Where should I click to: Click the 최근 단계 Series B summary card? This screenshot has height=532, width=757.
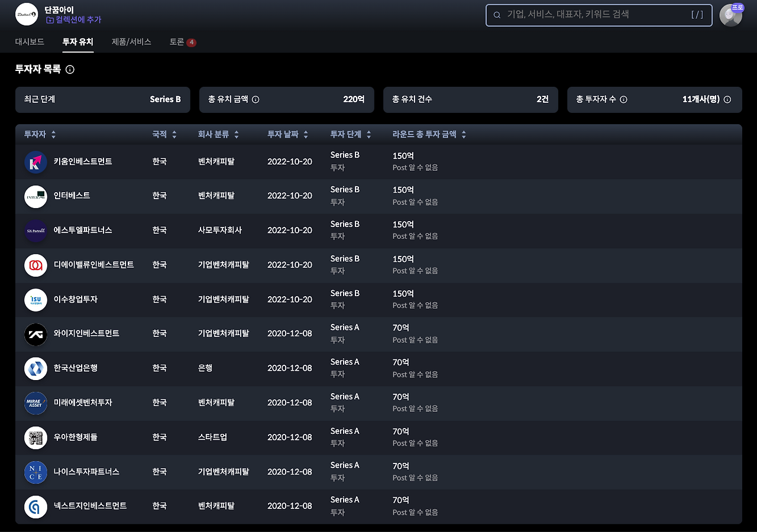103,99
